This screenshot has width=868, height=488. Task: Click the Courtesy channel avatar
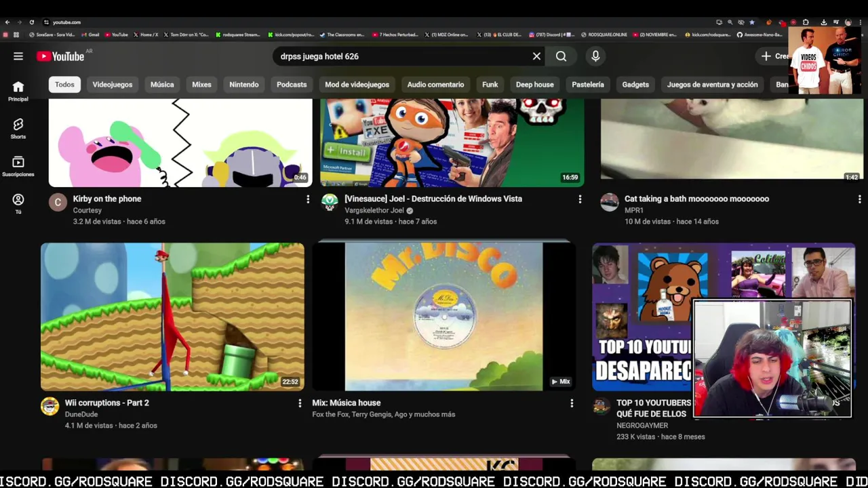58,202
